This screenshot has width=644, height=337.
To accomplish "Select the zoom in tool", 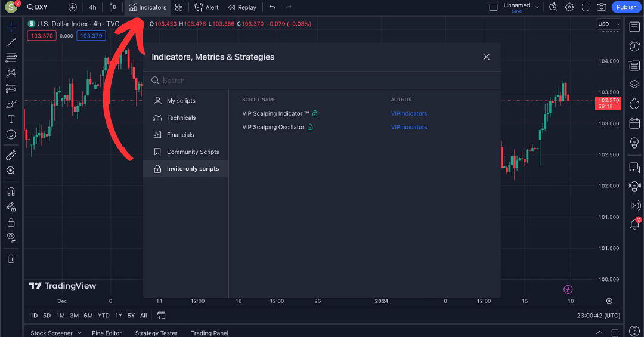I will pyautogui.click(x=11, y=171).
